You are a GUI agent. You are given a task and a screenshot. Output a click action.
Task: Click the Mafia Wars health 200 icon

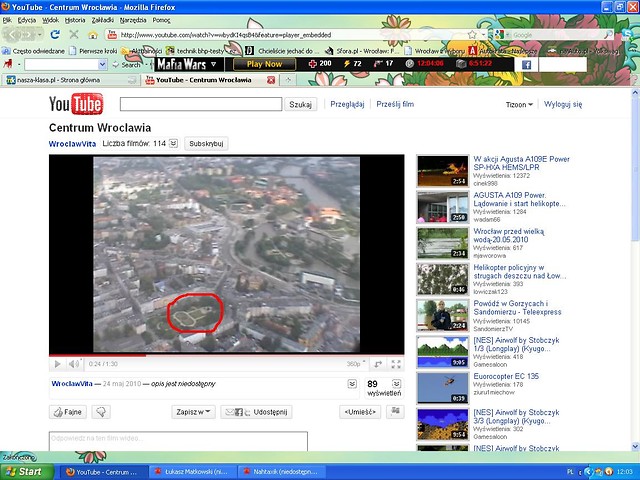pyautogui.click(x=313, y=64)
